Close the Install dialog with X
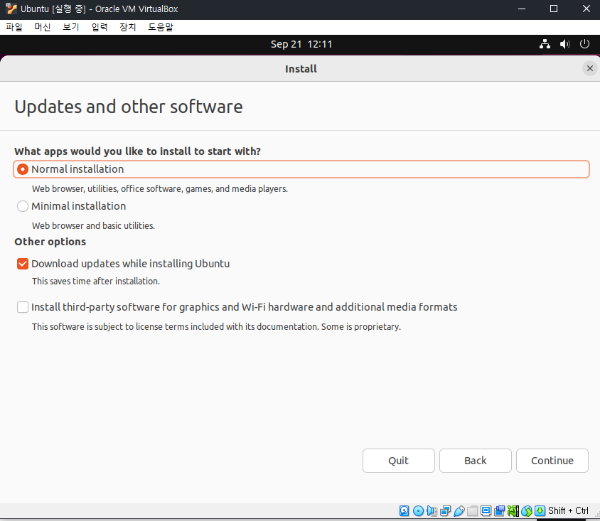Viewport: 600px width, 521px height. click(590, 68)
